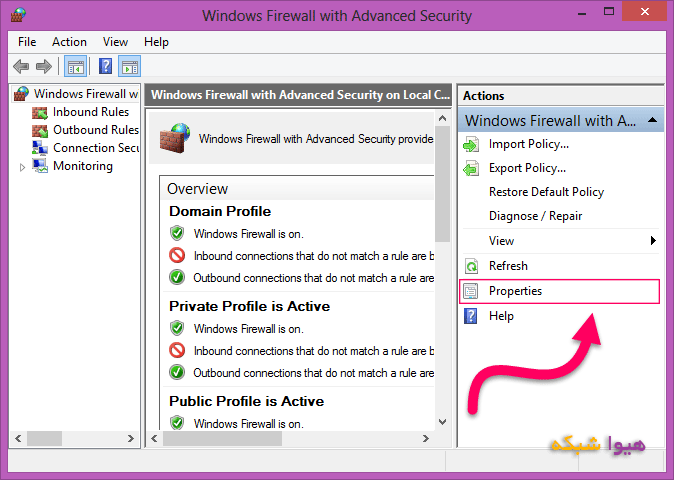674x480 pixels.
Task: Toggle the Show/Hide Action Pane toolbar icon
Action: point(129,67)
